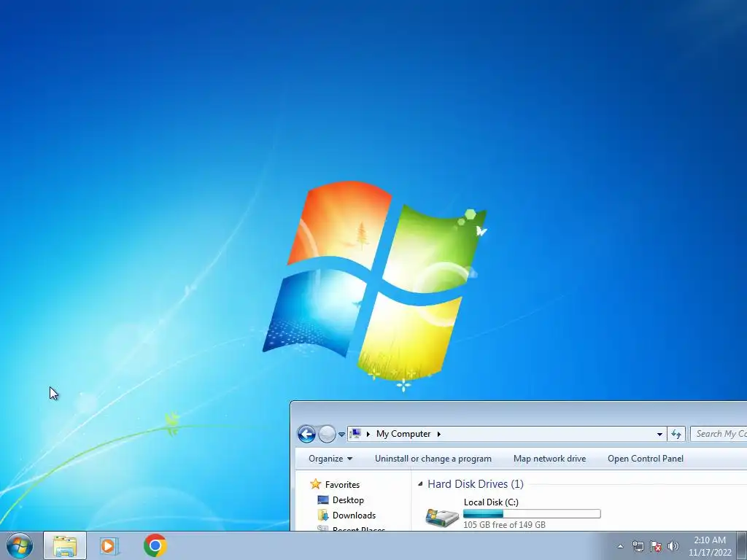Select the Local Disk (C:) drive icon
747x560 pixels.
(x=442, y=517)
